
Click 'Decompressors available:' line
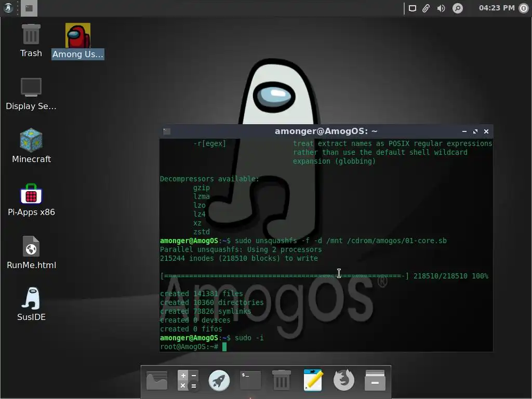(209, 179)
